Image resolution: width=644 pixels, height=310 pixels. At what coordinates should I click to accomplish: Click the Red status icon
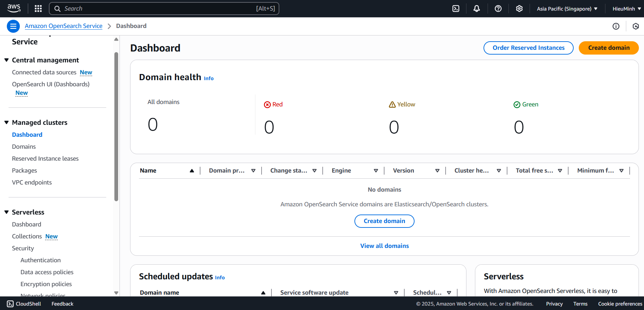pos(267,105)
